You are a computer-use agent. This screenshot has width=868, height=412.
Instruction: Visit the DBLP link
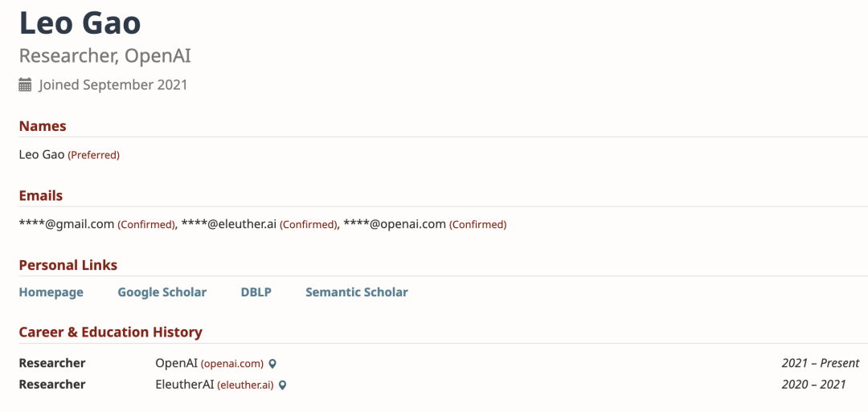(256, 292)
